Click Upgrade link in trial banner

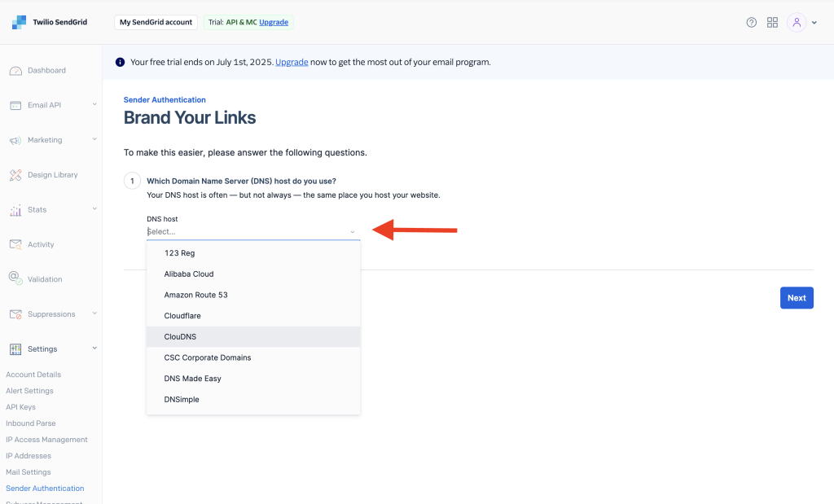pos(292,62)
